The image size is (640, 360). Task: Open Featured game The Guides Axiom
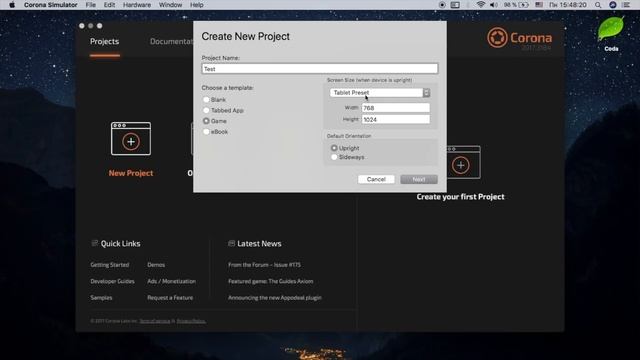(271, 281)
